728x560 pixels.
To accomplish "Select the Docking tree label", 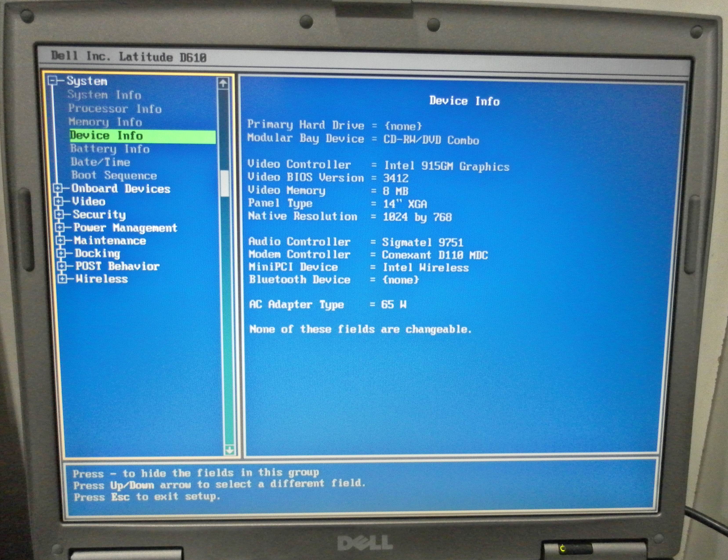I will tap(97, 254).
